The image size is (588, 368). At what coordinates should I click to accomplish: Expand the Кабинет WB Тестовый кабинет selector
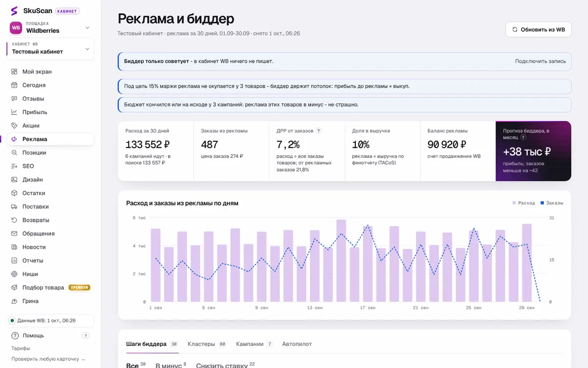50,49
